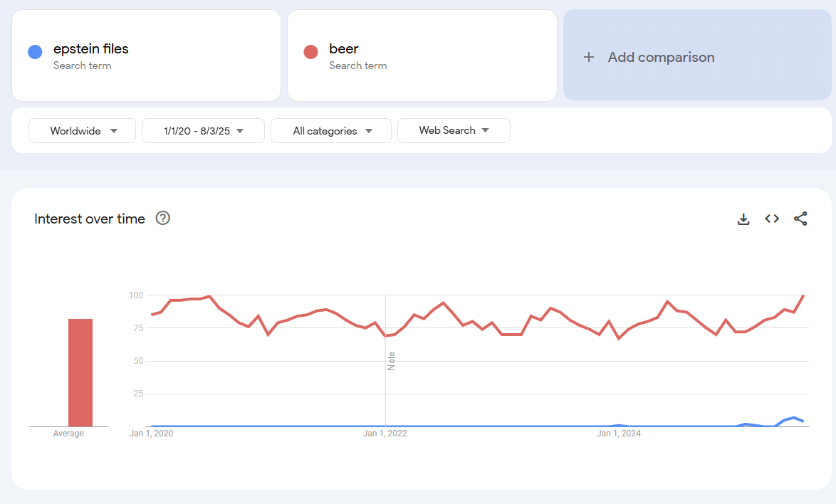Expand the All categories dropdown

click(x=331, y=131)
